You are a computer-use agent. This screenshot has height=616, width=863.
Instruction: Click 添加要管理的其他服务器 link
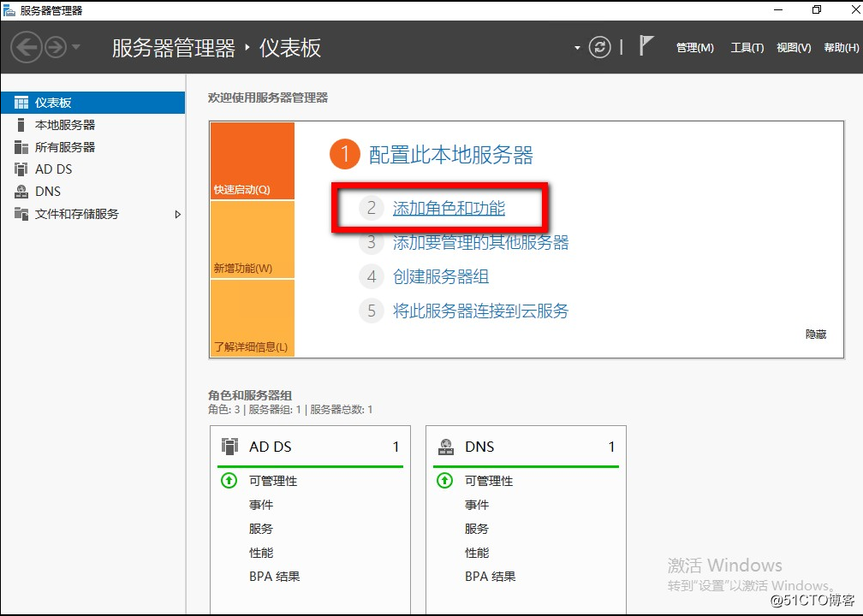click(480, 242)
